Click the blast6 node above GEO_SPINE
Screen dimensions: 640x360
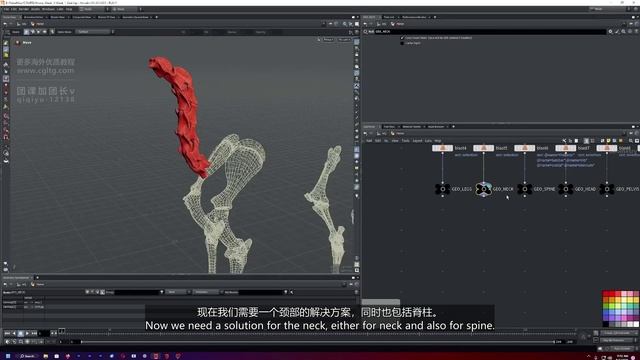click(x=524, y=148)
